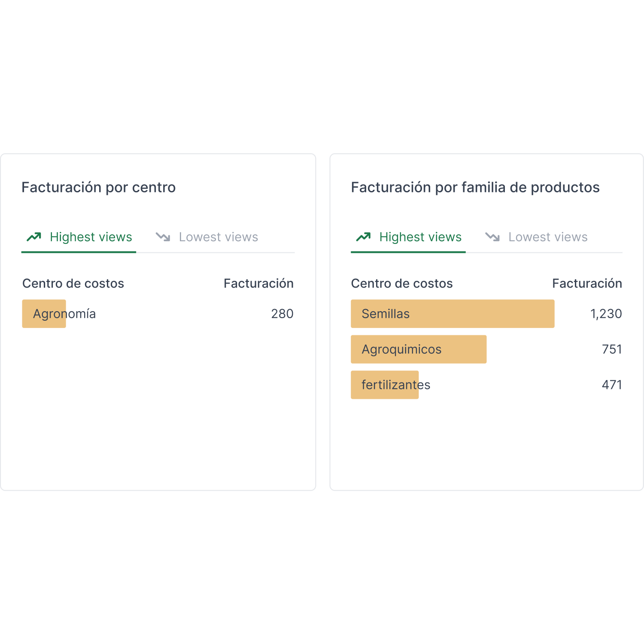Click the Semillas bar
The height and width of the screenshot is (644, 644).
[x=453, y=314]
